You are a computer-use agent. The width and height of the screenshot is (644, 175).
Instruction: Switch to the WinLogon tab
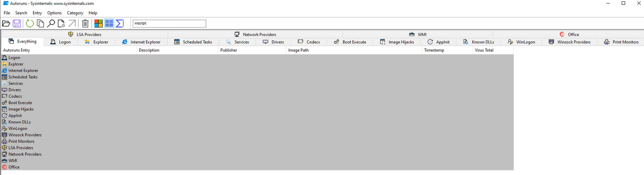click(x=521, y=42)
